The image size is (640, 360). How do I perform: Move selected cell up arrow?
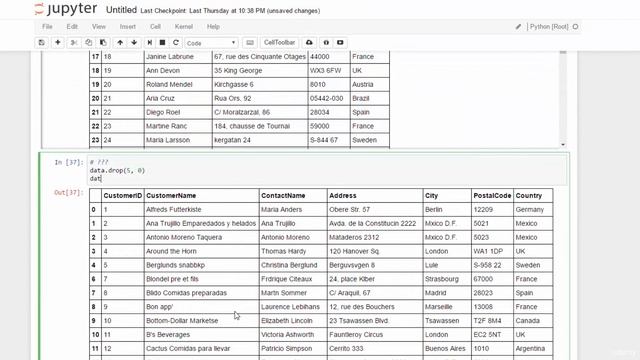[120, 42]
